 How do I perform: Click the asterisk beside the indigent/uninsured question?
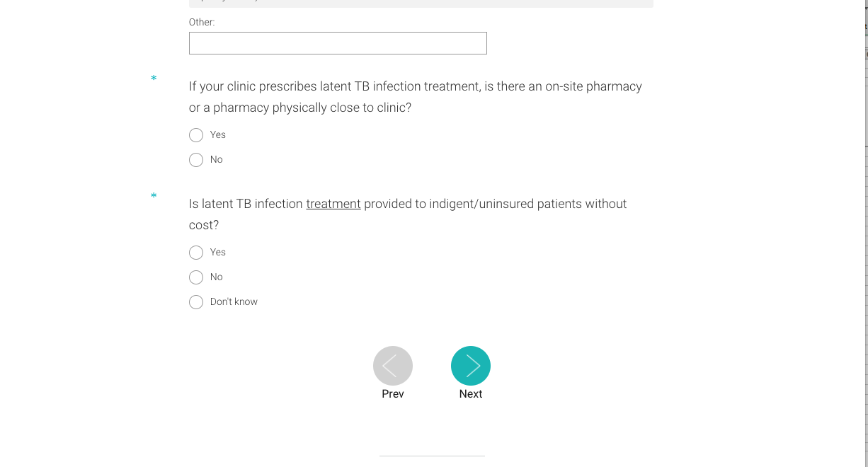(x=154, y=196)
